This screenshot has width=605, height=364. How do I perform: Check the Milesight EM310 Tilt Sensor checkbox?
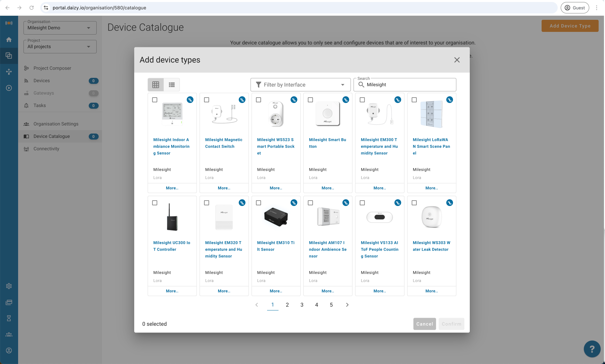258,203
